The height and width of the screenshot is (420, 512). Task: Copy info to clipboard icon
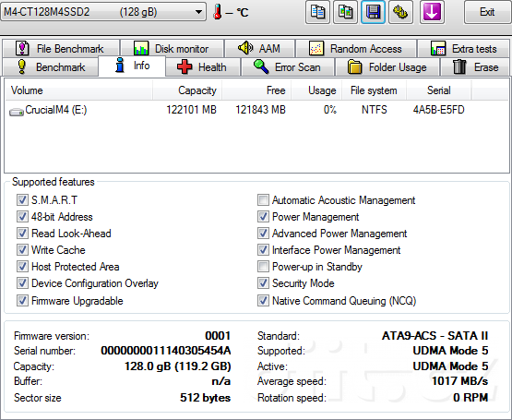click(x=317, y=12)
